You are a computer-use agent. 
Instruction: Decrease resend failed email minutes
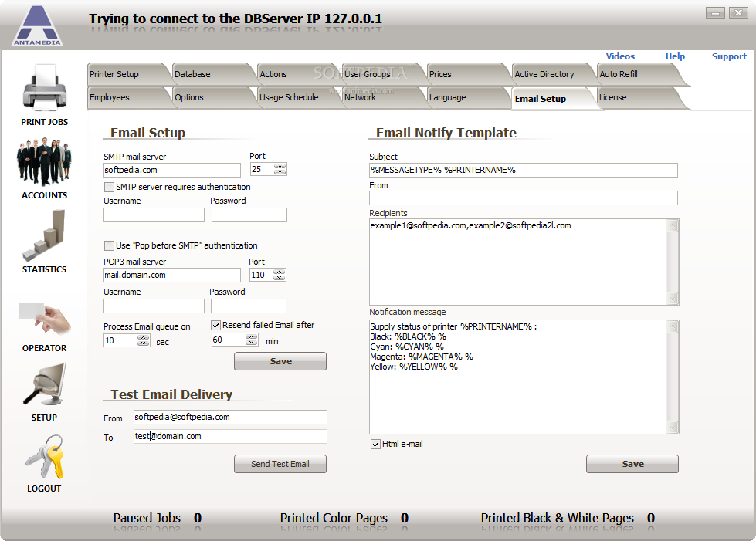(x=251, y=343)
